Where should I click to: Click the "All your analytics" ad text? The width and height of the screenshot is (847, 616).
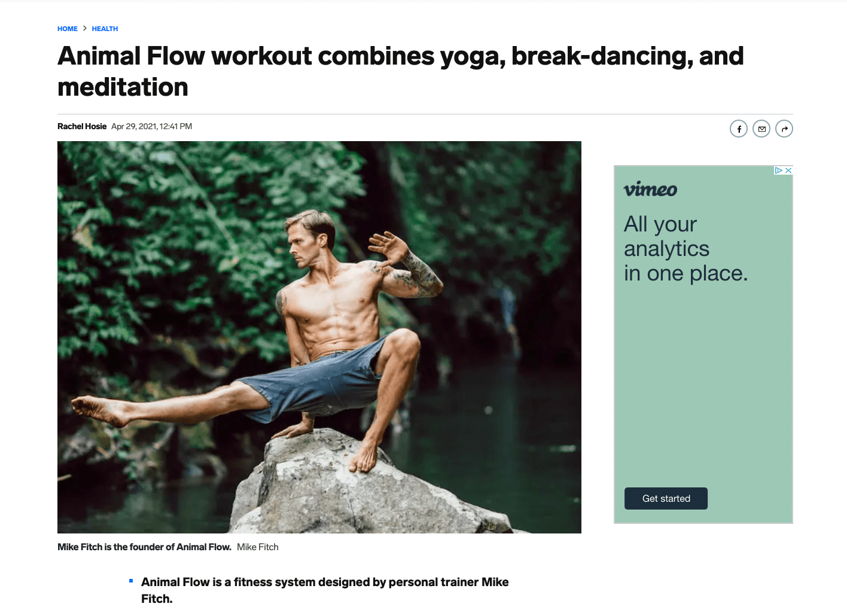click(685, 249)
